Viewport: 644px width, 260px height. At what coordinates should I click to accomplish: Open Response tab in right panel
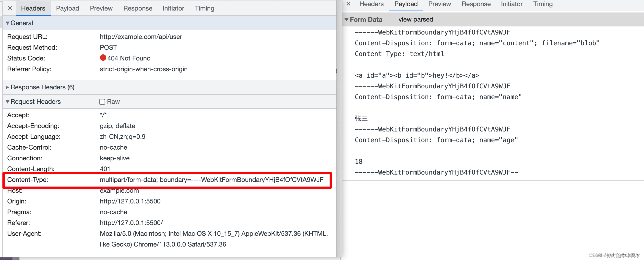point(476,4)
